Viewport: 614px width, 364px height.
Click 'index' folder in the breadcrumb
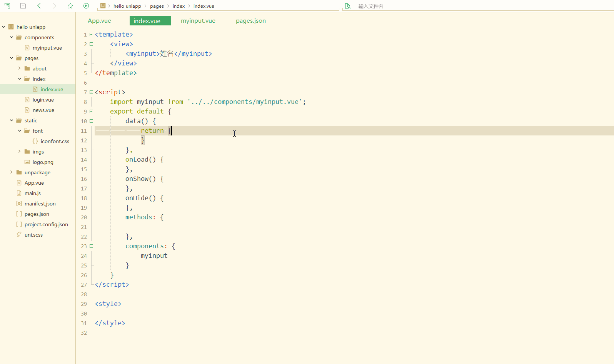pyautogui.click(x=179, y=6)
